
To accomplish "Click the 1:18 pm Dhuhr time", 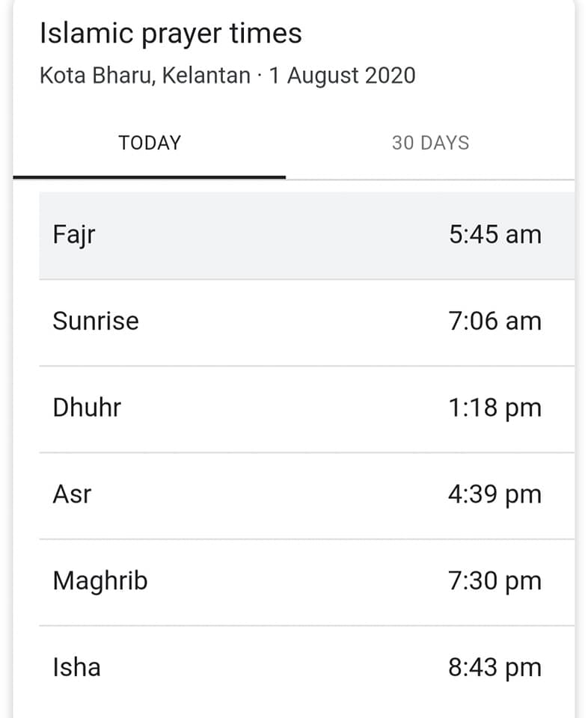I will 495,408.
